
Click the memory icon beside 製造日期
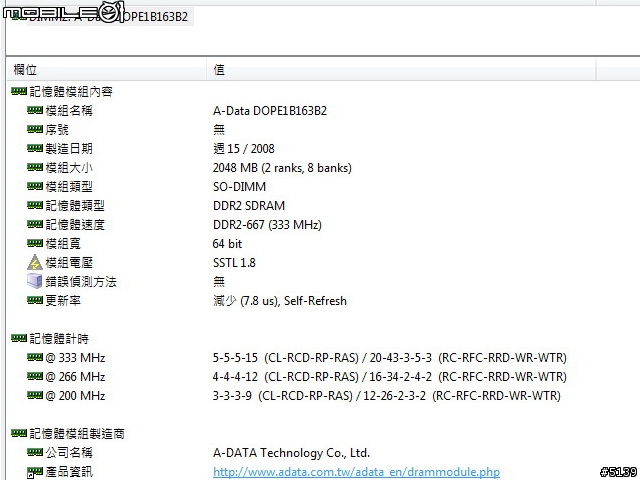point(35,148)
